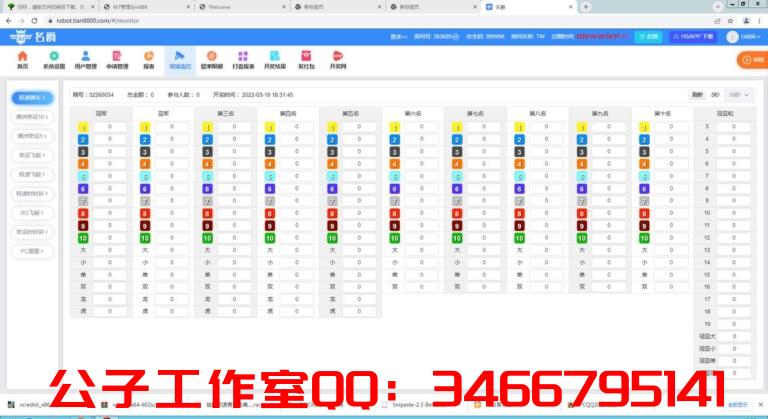This screenshot has width=768, height=419.
Task: Select SG飞艇 in the game sidebar
Action: [32, 213]
